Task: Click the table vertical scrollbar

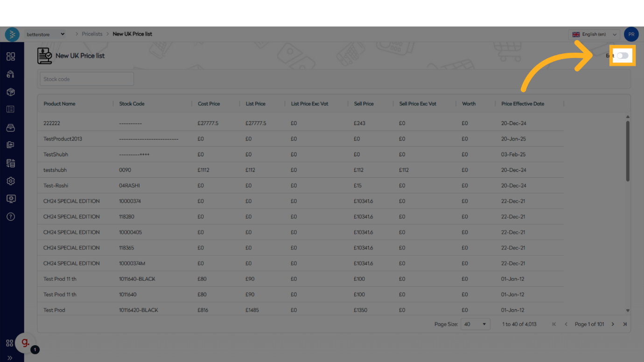Action: (628, 151)
